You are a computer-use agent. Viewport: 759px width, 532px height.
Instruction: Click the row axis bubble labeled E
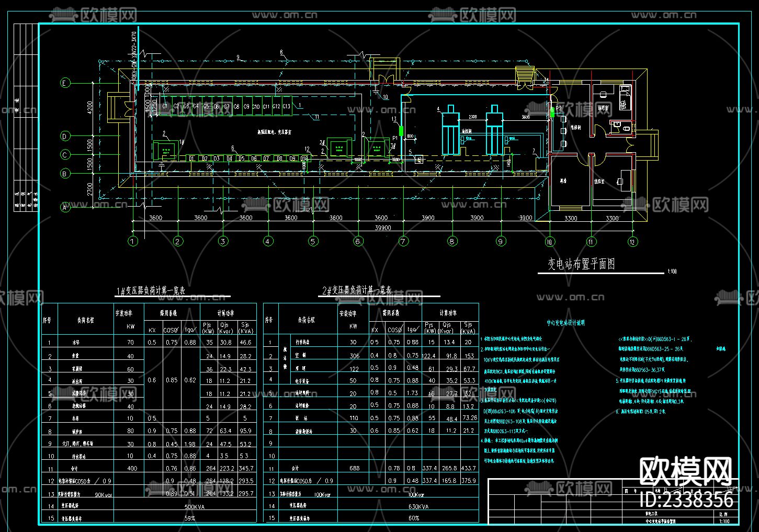(x=65, y=83)
